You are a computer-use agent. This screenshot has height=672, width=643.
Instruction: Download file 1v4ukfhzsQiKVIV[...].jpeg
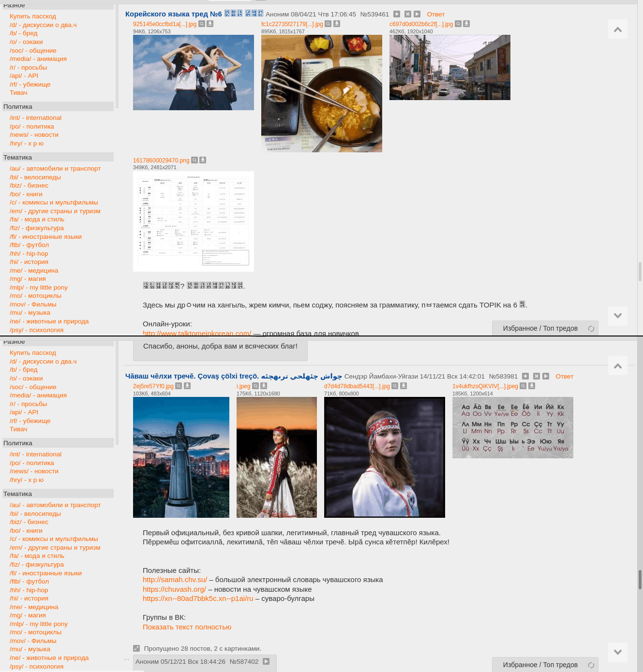[x=532, y=386]
